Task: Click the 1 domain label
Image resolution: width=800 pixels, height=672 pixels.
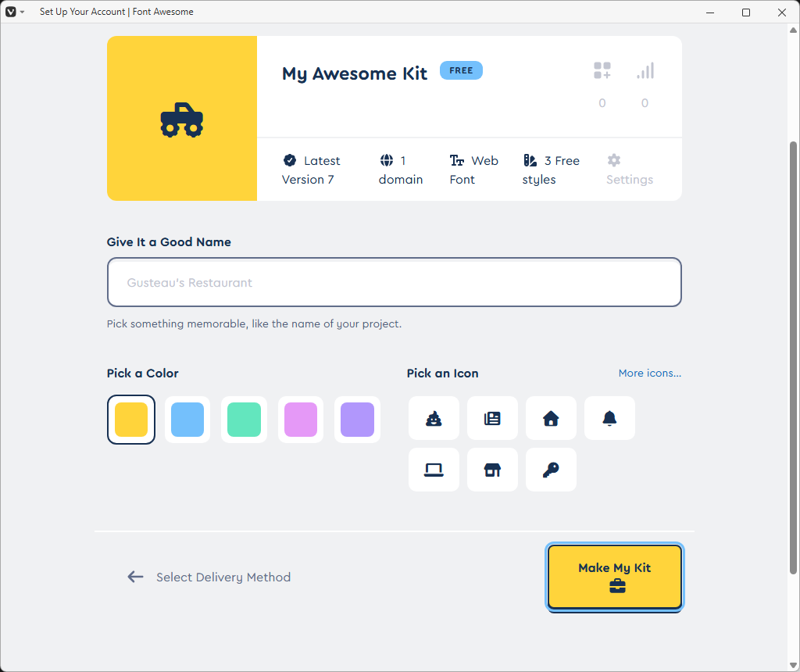Action: (x=401, y=170)
